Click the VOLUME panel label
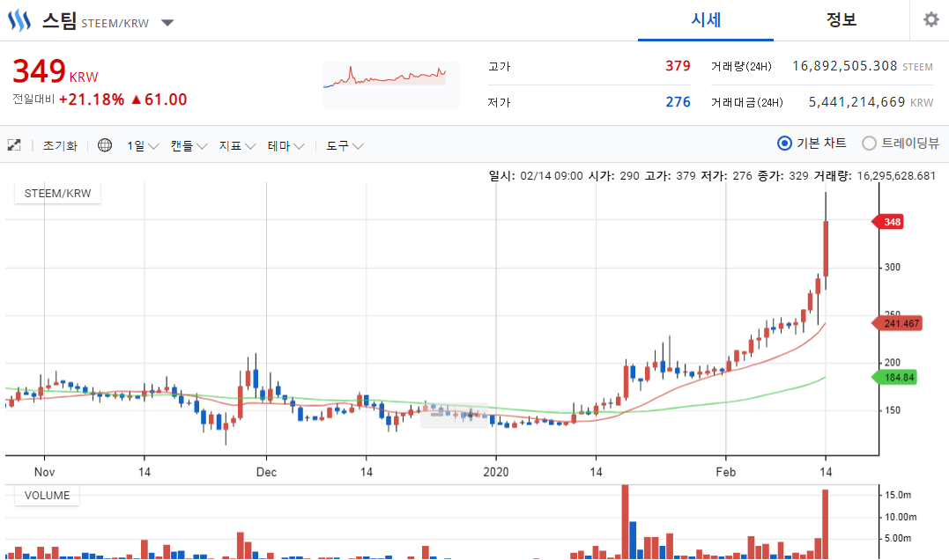The image size is (949, 560). pyautogui.click(x=48, y=496)
